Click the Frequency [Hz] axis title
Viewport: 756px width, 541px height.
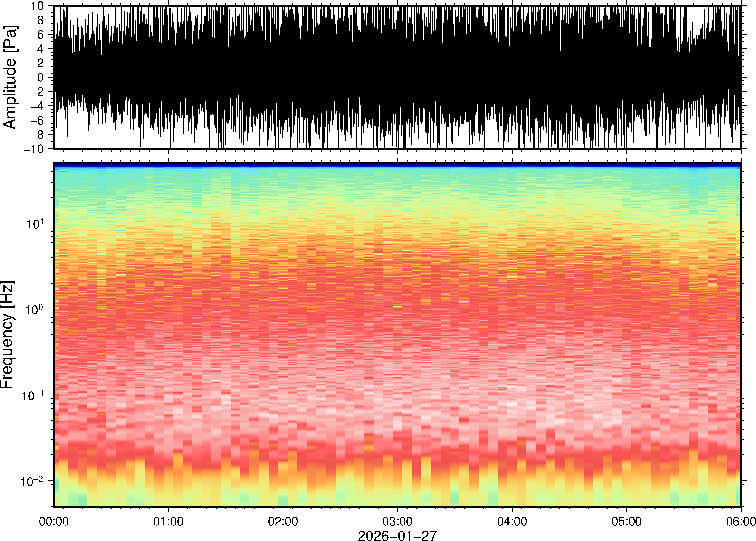click(7, 335)
